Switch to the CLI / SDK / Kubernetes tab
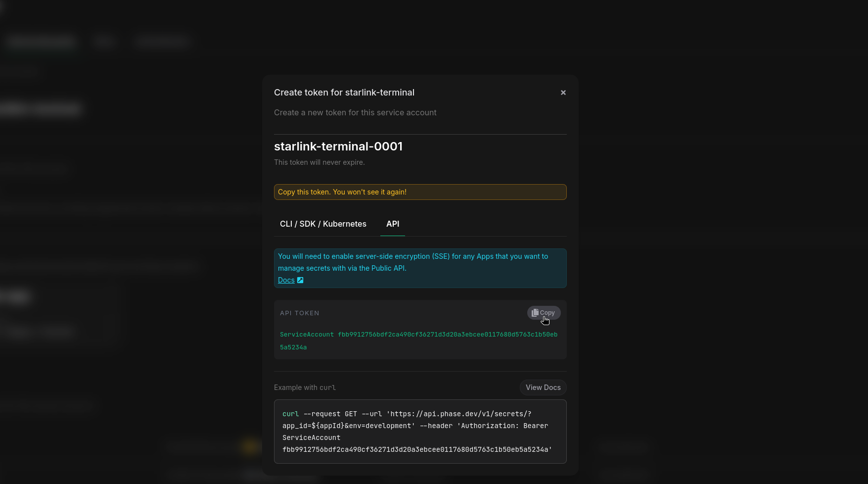The height and width of the screenshot is (484, 868). coord(323,224)
